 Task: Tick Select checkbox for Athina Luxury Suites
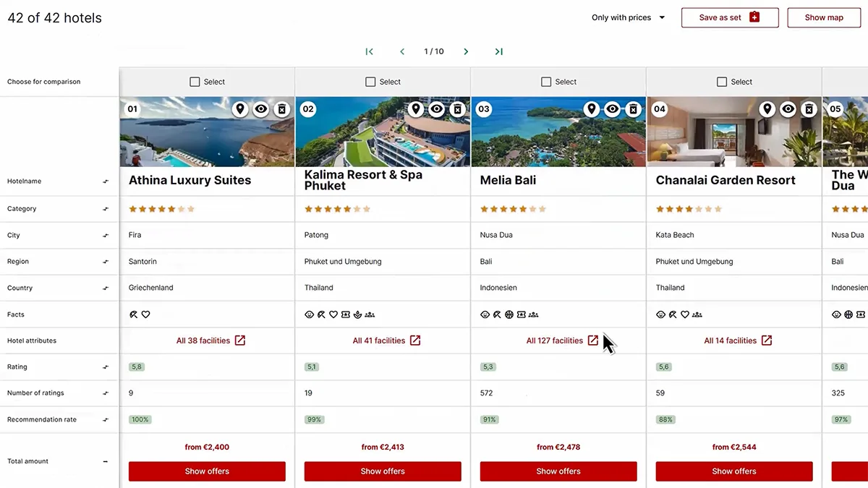tap(195, 82)
